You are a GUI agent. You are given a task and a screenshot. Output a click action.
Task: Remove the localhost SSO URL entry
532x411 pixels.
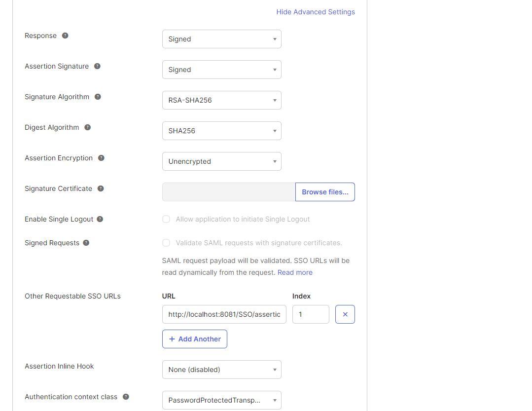[345, 314]
